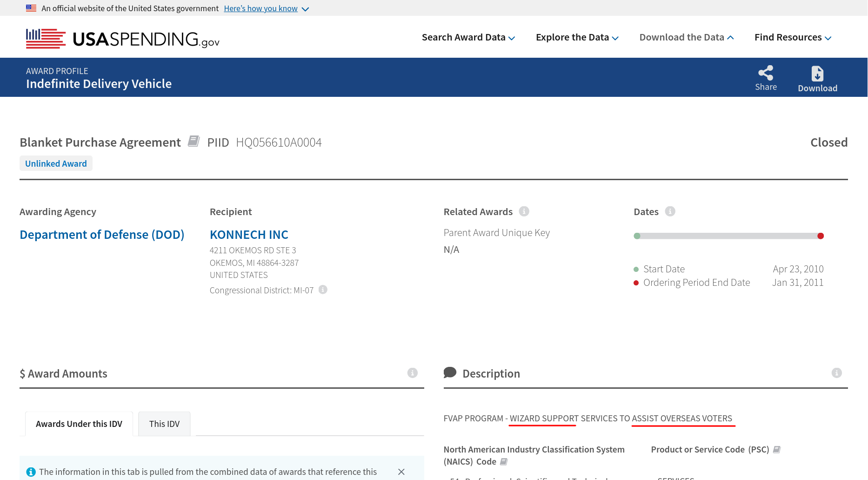Switch to This IDV tab
Screen dimensions: 868x480
click(164, 424)
